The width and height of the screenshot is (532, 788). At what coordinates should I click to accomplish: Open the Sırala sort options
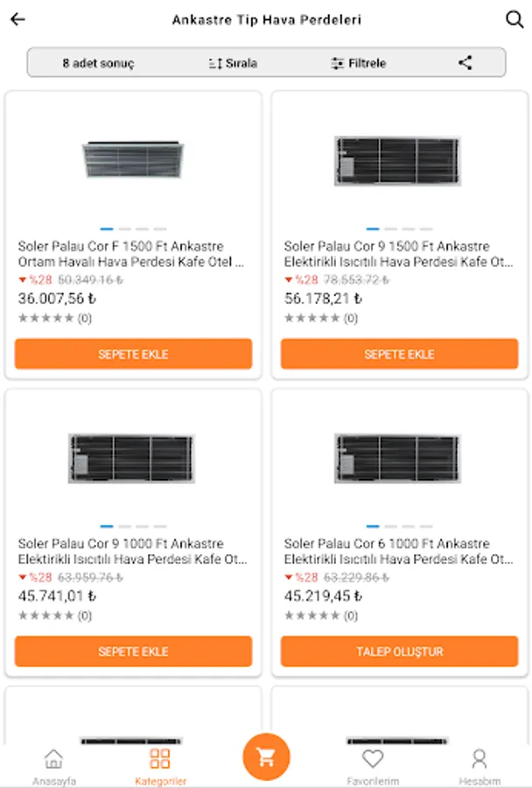tap(233, 63)
